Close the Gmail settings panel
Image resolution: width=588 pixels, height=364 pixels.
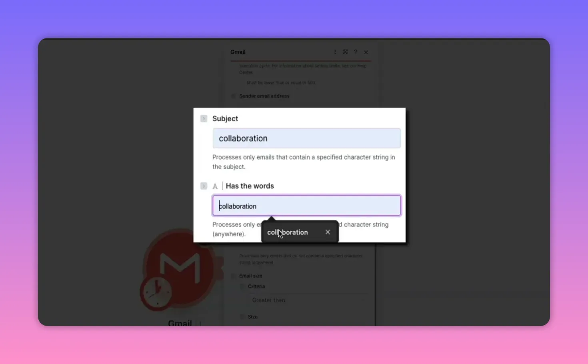pos(366,52)
